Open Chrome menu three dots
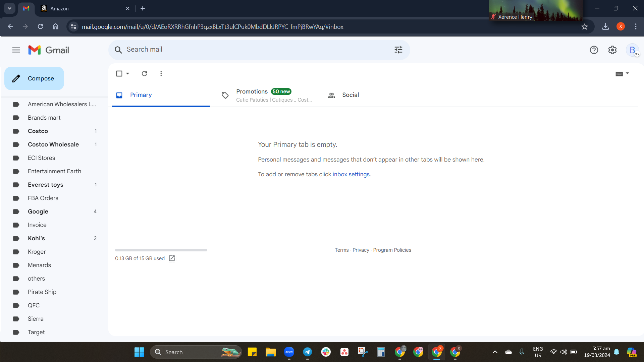Screen dimensions: 644x362 click(636, 26)
